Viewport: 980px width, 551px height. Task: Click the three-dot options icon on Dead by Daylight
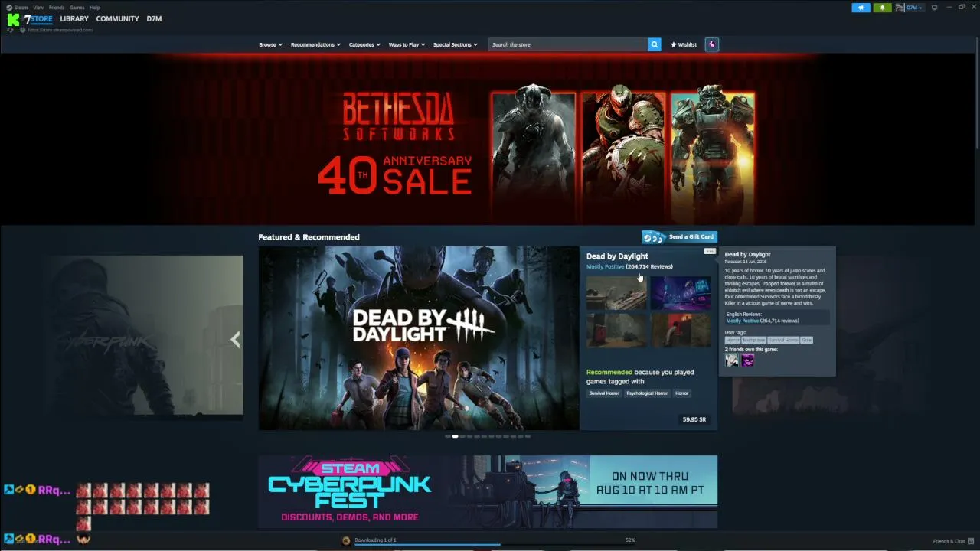tap(710, 251)
